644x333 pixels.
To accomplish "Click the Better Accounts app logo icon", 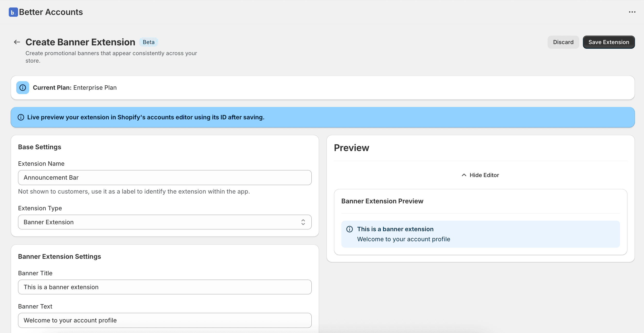I will coord(14,12).
